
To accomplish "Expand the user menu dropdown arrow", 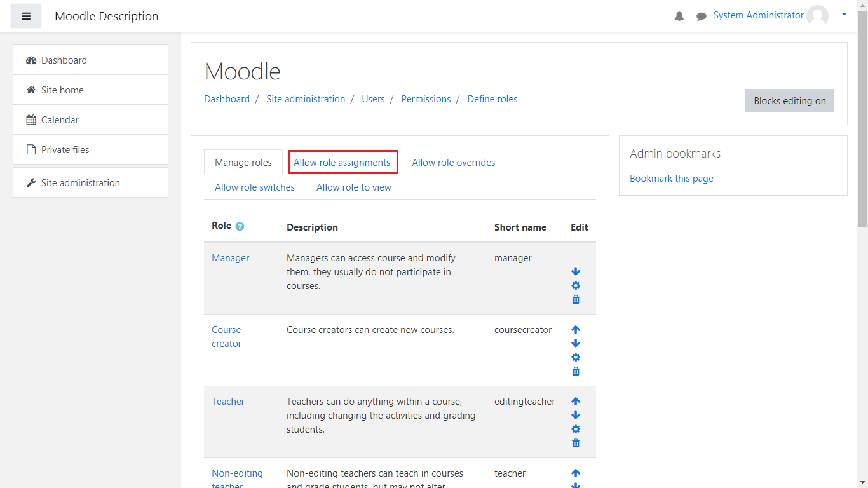I will [x=844, y=14].
